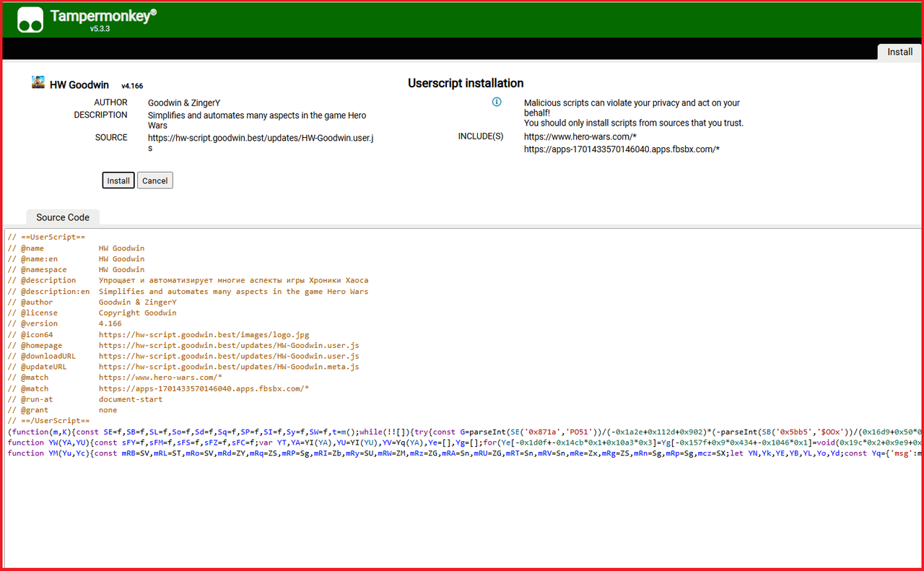Click the @description:en source line
This screenshot has width=924, height=571.
pyautogui.click(x=188, y=291)
